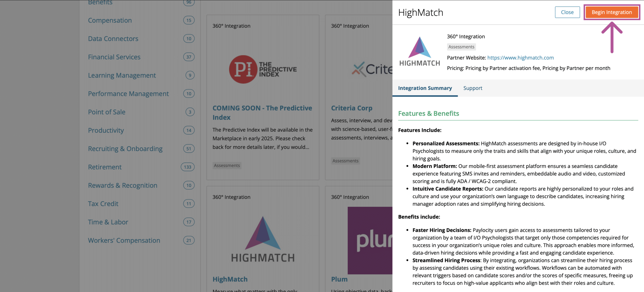Open the Criteria Corp listing title

coord(352,108)
